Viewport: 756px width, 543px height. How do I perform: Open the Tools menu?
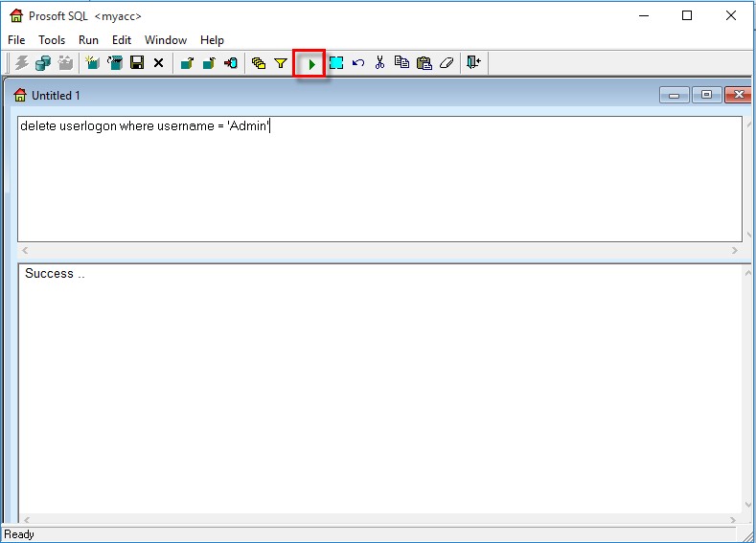(52, 40)
